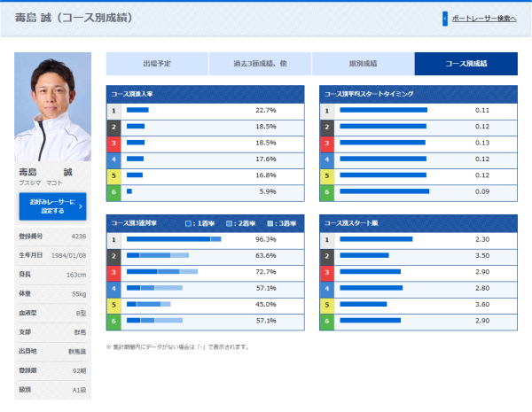Click the 63.6% top-three rate value

point(266,256)
